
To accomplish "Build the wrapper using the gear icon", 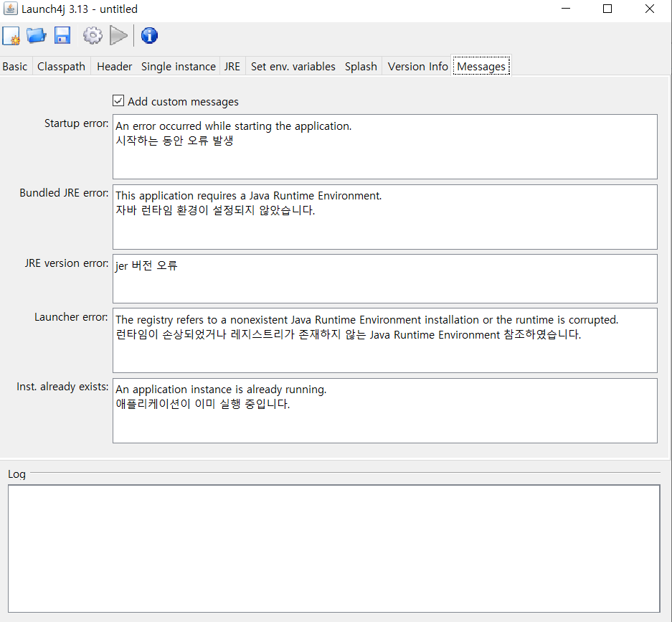I will tap(92, 35).
